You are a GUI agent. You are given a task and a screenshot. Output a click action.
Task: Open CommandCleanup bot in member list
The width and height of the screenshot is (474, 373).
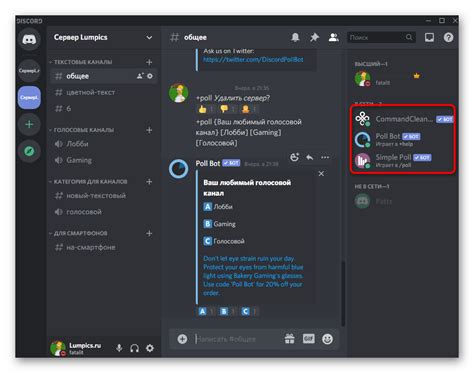click(x=403, y=119)
